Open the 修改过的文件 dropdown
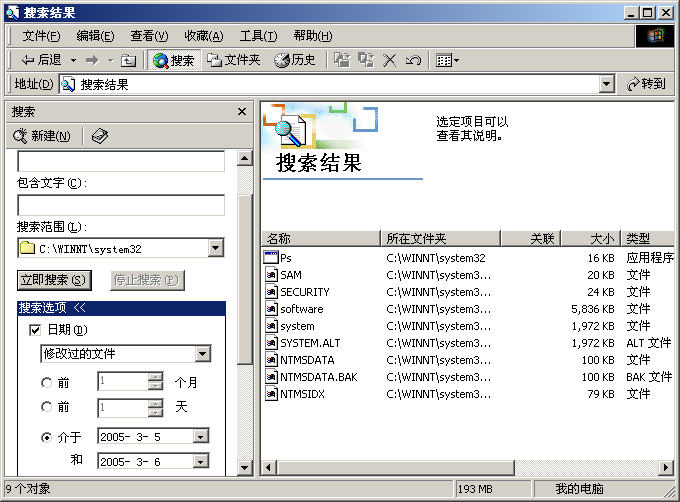The width and height of the screenshot is (680, 502). point(202,354)
